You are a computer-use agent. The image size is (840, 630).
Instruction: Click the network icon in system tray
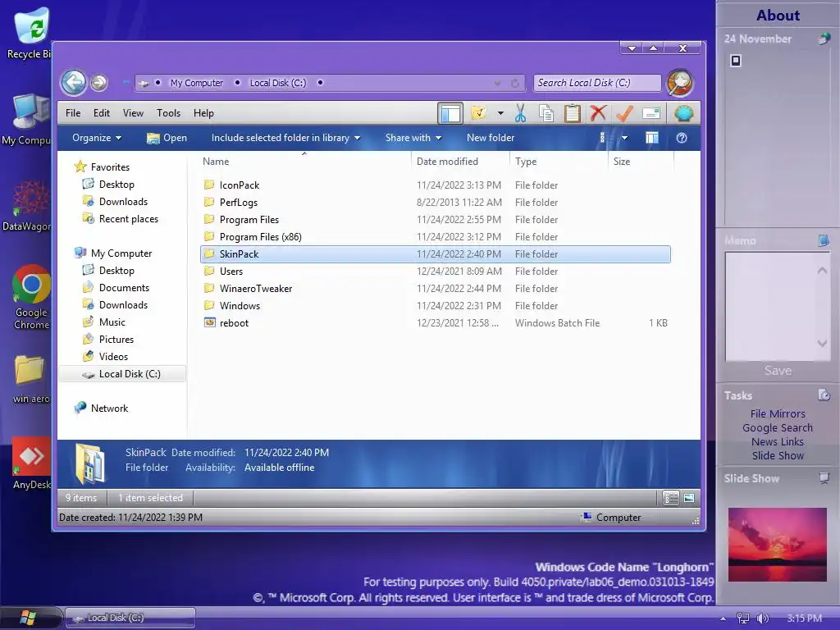tap(743, 619)
